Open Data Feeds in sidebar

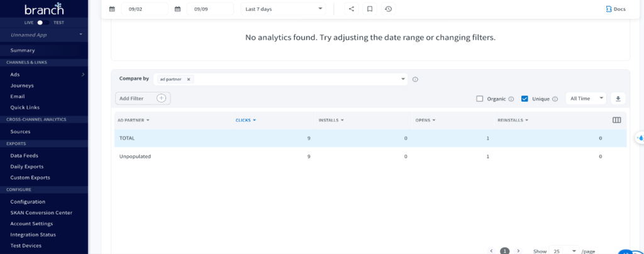point(25,155)
